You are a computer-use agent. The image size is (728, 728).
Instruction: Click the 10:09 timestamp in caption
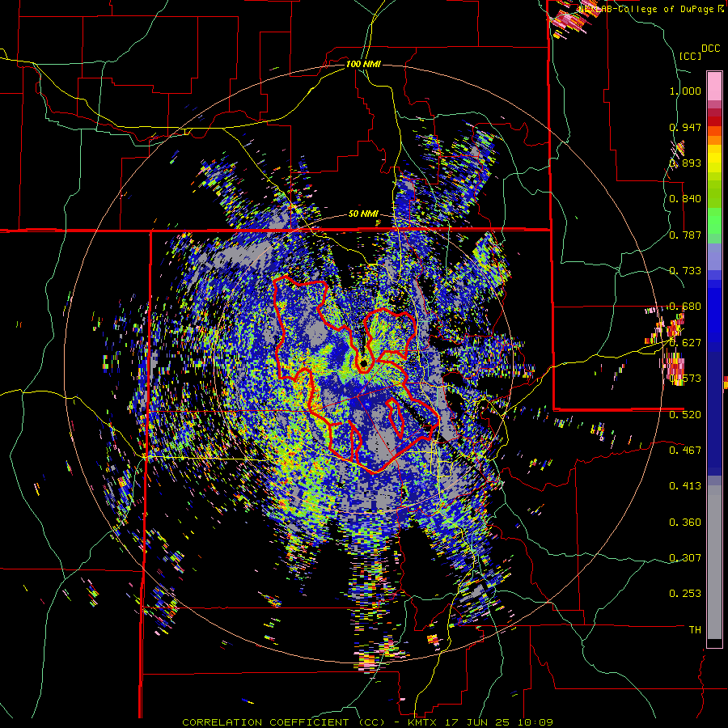point(537,722)
